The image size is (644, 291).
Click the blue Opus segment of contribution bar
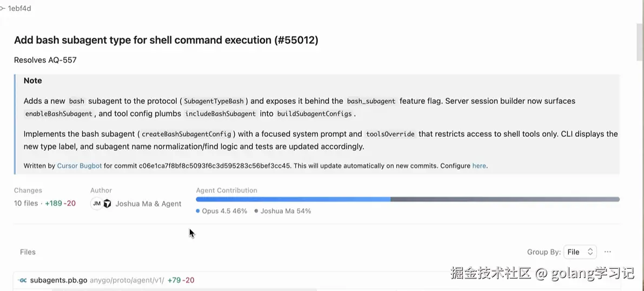tap(293, 200)
